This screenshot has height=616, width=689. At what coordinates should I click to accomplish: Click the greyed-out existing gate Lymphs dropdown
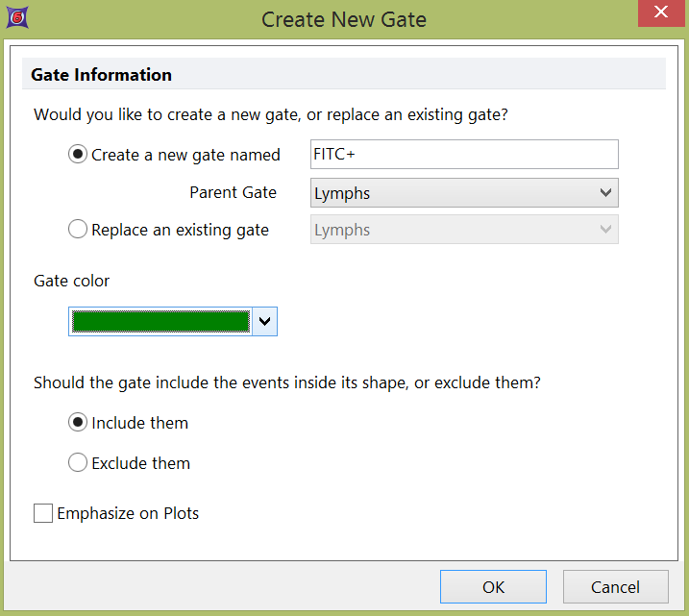[464, 230]
